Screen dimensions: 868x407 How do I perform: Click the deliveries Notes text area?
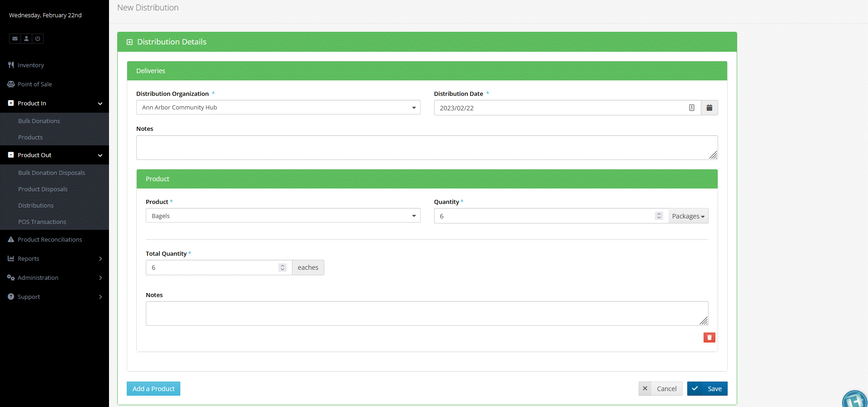click(427, 148)
